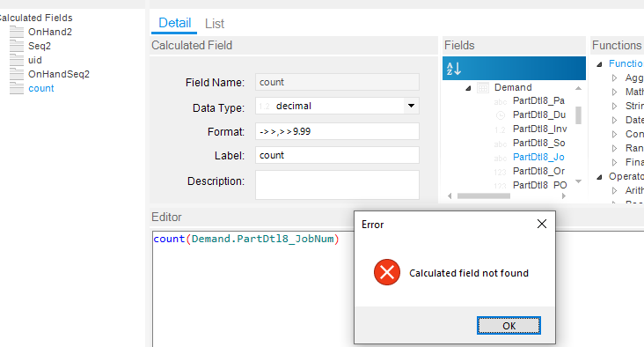Expand the Arith operators group
Screen dimensions: 644x347
(x=614, y=190)
